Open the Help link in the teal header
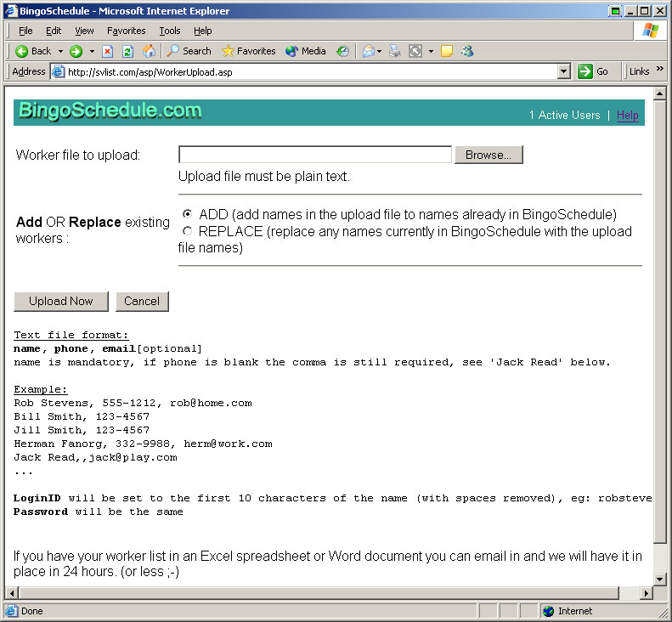This screenshot has width=672, height=622. pos(628,115)
